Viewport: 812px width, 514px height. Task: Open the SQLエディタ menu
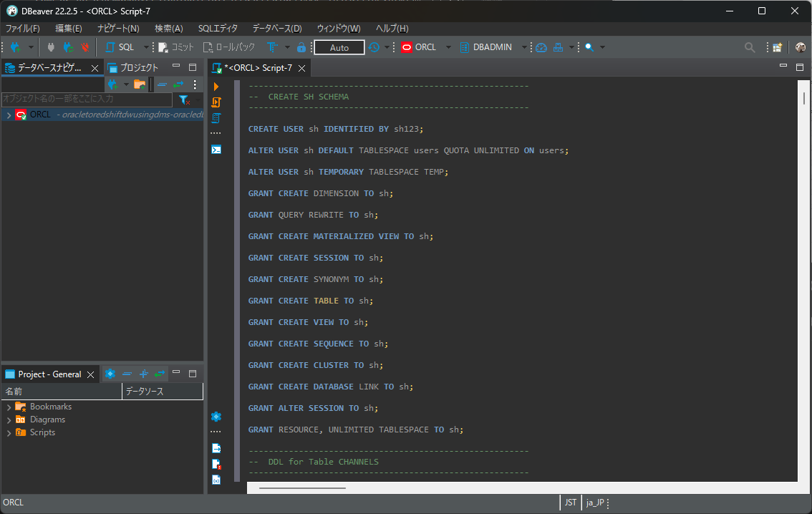[x=218, y=29]
